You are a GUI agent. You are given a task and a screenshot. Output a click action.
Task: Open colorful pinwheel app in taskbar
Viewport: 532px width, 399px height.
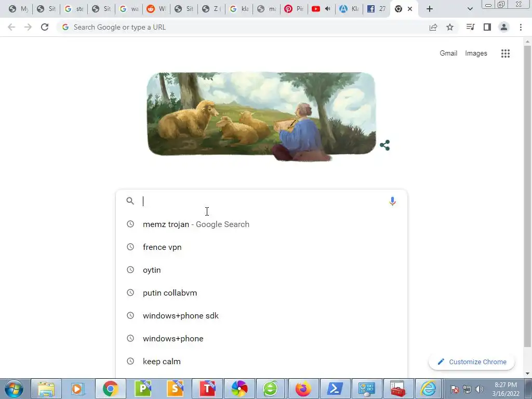[239, 389]
